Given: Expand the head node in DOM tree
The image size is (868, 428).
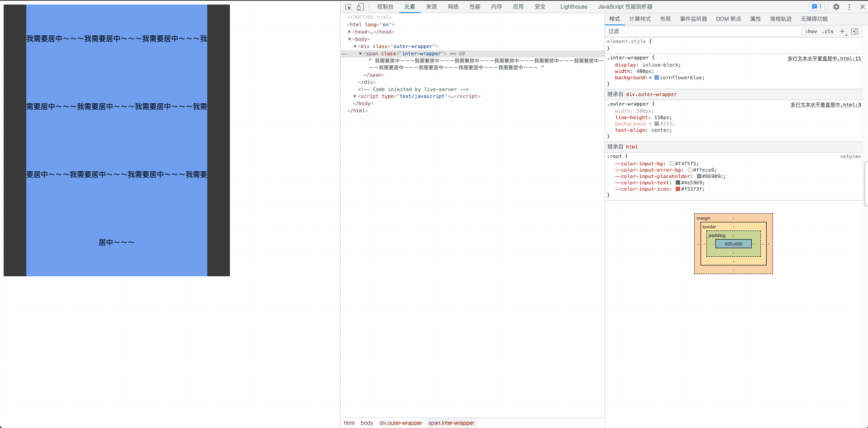Looking at the screenshot, I should click(349, 32).
